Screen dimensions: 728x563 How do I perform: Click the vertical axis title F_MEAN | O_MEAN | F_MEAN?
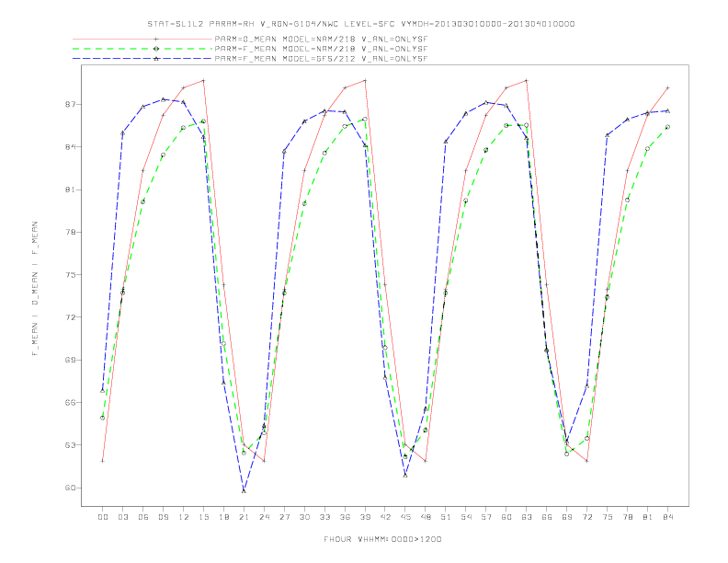tap(35, 289)
